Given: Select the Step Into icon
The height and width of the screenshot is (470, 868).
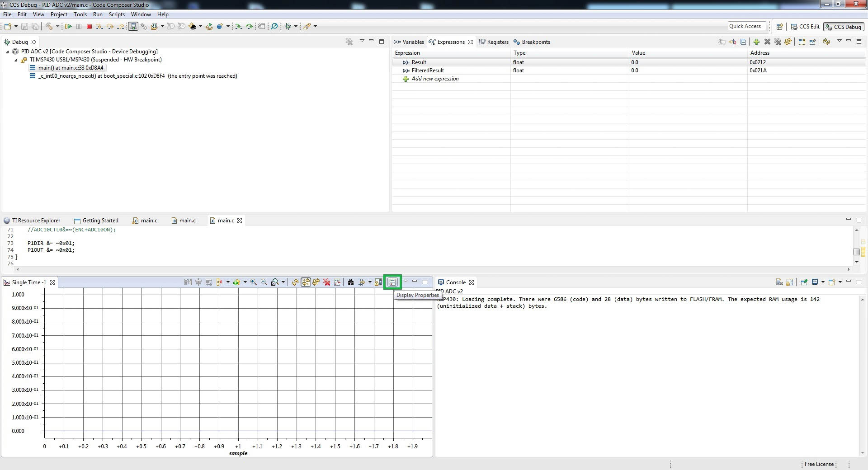Looking at the screenshot, I should pos(99,26).
